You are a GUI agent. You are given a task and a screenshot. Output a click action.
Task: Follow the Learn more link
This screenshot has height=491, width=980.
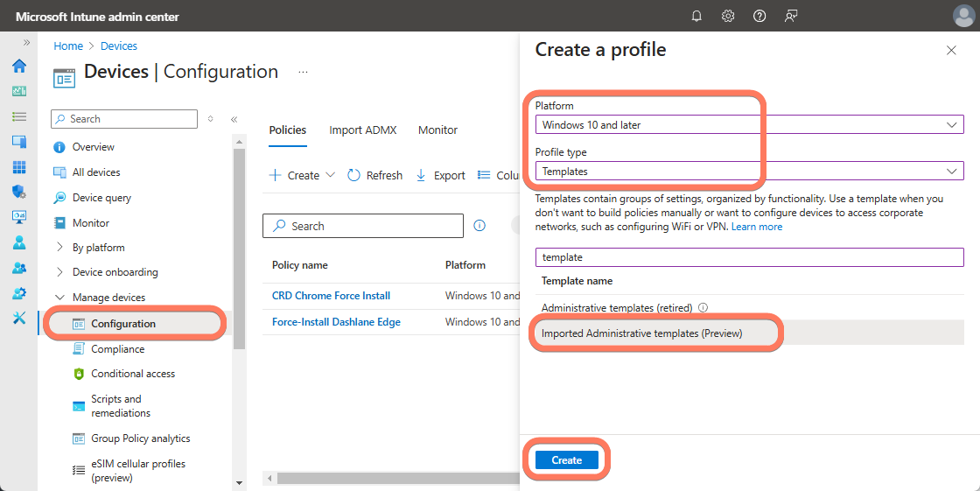pyautogui.click(x=757, y=227)
